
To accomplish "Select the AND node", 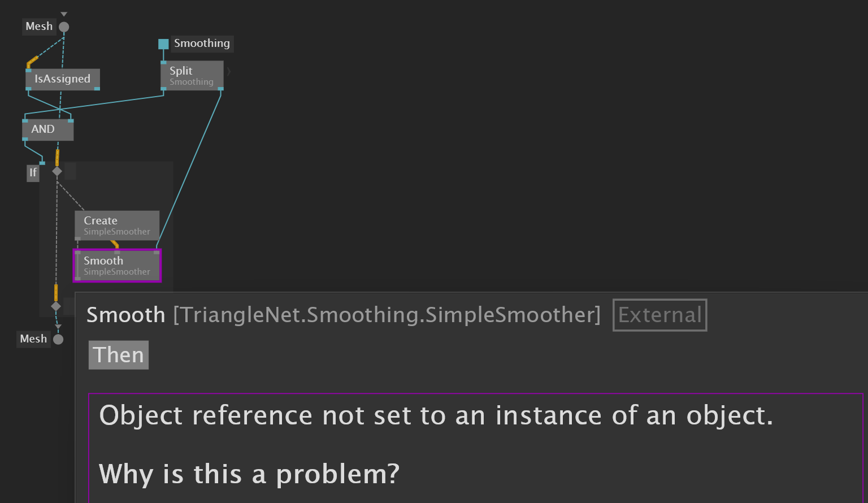I will click(48, 129).
